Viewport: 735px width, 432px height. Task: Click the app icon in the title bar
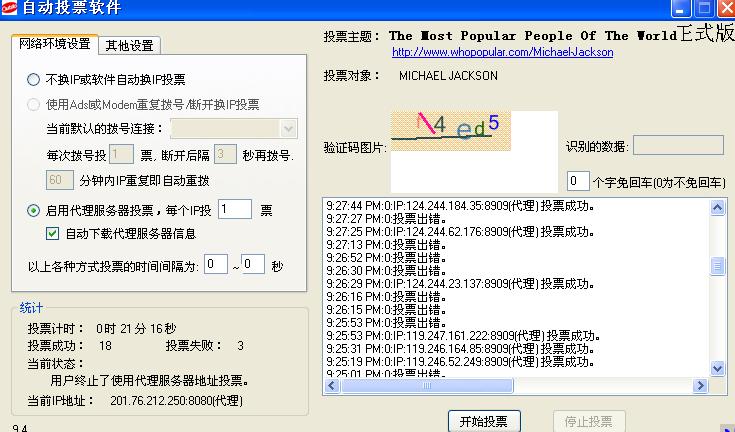(x=11, y=9)
